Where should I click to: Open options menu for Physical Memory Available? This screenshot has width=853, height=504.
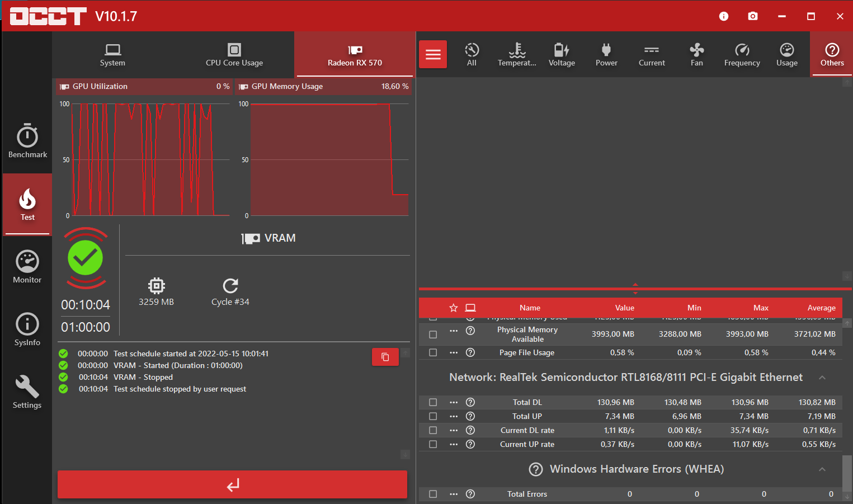click(x=454, y=331)
